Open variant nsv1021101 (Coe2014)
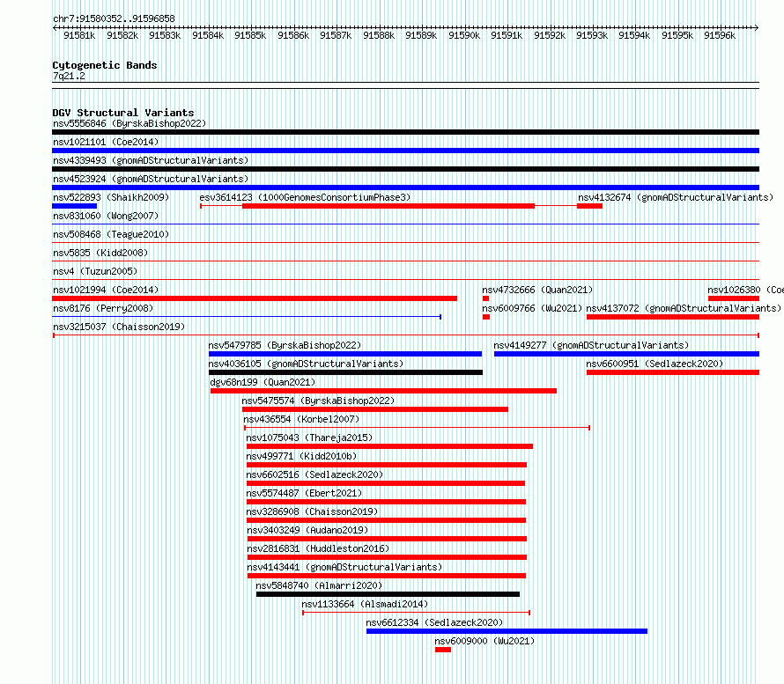Viewport: 784px width, 684px height. click(x=106, y=142)
